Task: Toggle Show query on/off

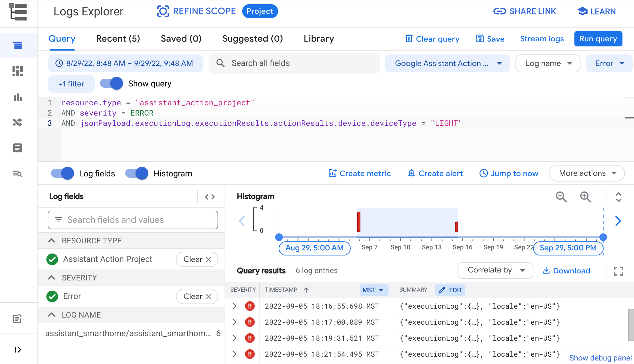Action: point(111,83)
